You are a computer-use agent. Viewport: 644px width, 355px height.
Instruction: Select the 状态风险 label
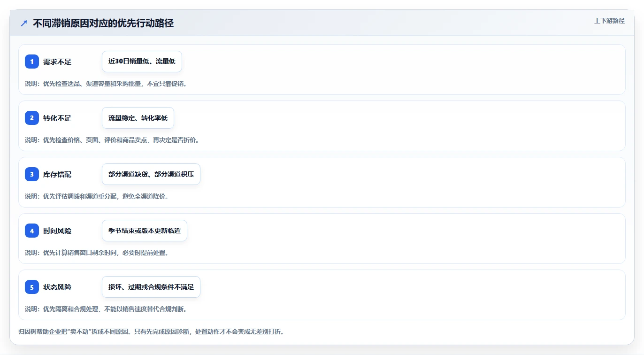(x=57, y=287)
